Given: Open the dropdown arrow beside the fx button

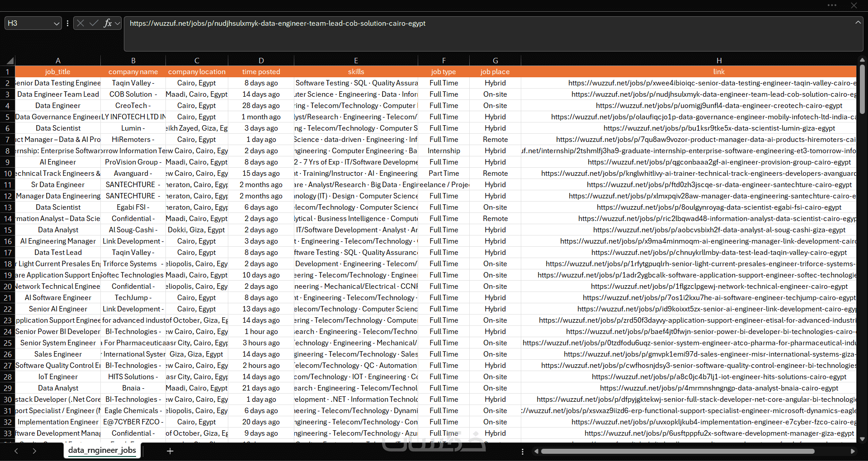Looking at the screenshot, I should coord(118,23).
